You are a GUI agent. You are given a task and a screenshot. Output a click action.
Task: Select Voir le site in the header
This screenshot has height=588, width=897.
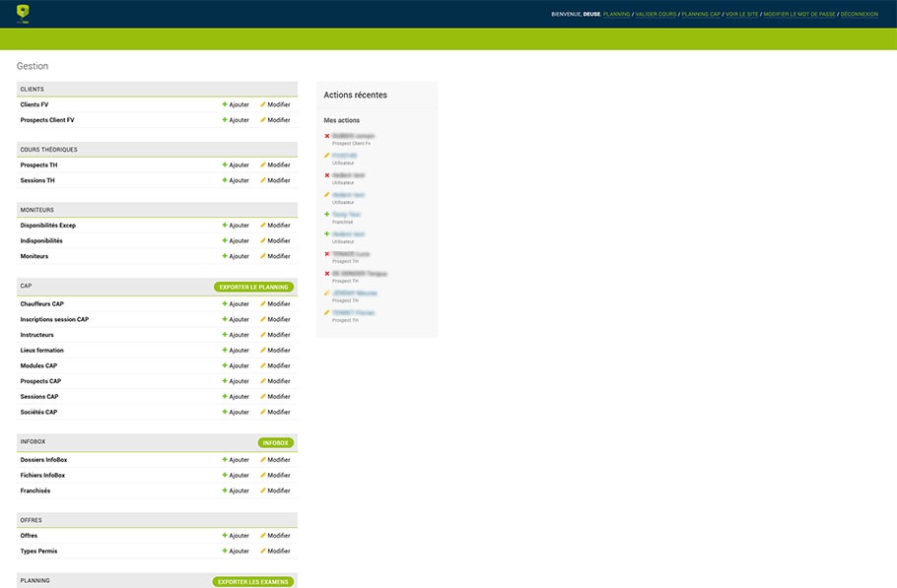point(741,15)
